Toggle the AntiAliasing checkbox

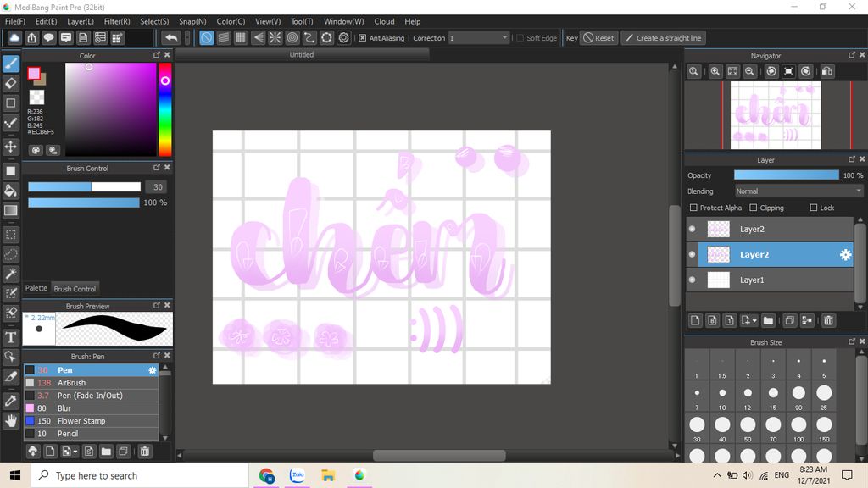click(x=363, y=38)
